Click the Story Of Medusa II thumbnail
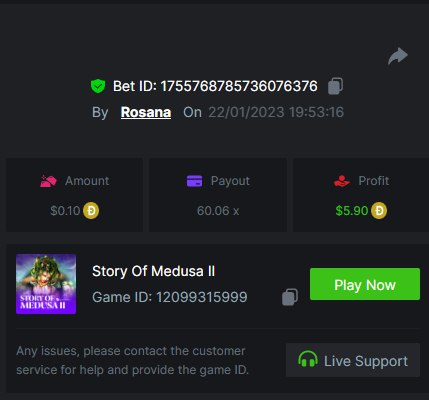Viewport: 429px width, 400px height. (46, 284)
